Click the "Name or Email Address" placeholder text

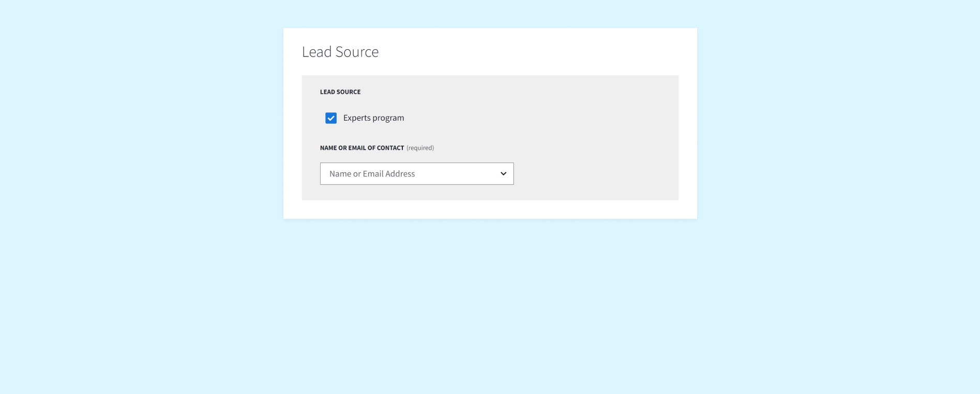(372, 174)
